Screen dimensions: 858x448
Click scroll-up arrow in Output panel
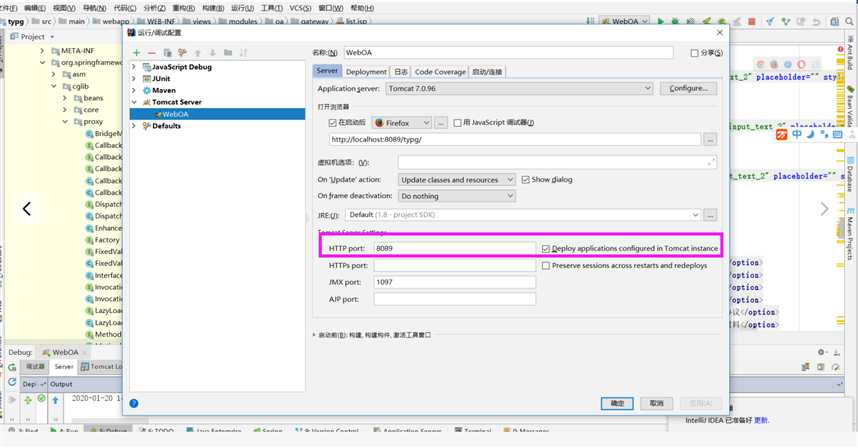coord(55,400)
